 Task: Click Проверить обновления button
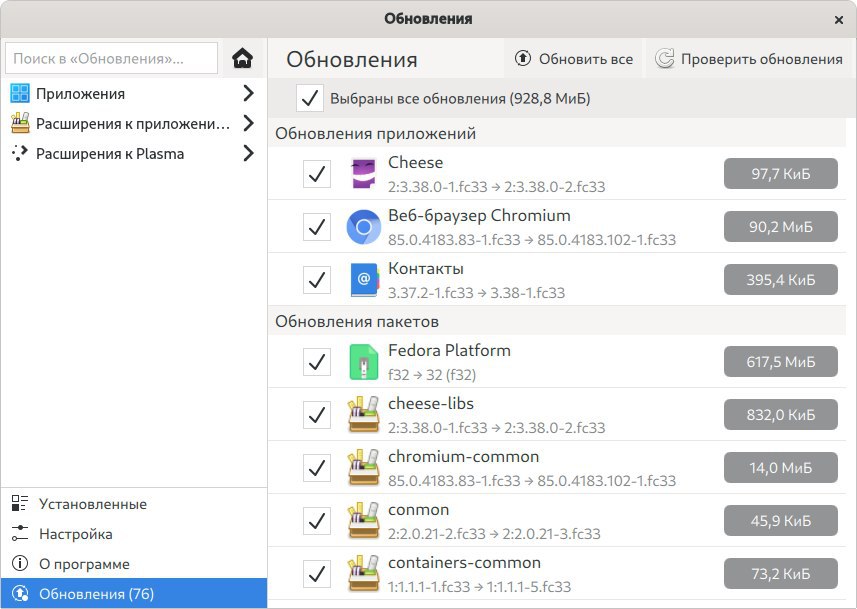[x=749, y=58]
